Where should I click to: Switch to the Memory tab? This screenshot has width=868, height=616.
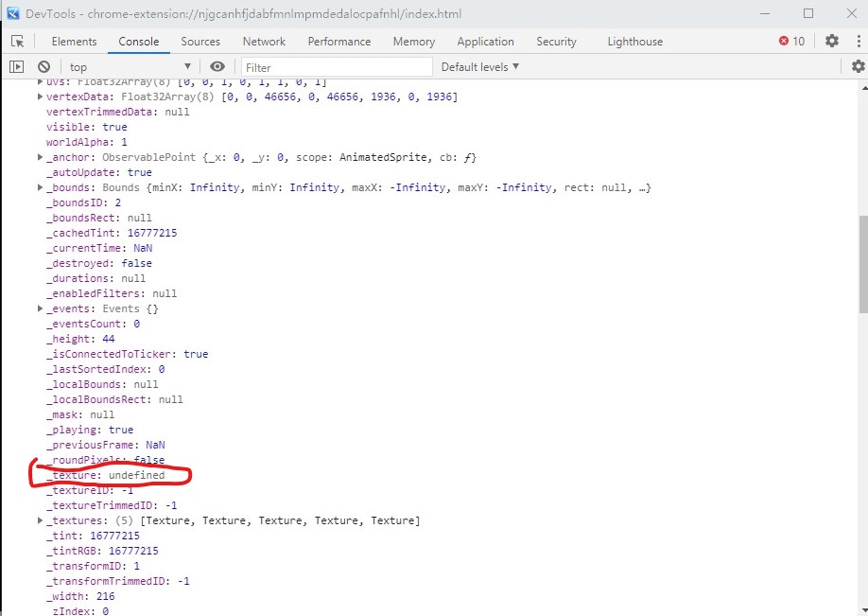click(414, 42)
